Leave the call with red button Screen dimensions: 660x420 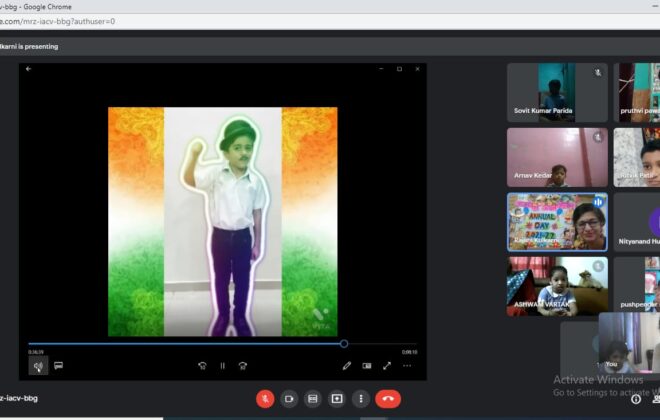(x=388, y=399)
